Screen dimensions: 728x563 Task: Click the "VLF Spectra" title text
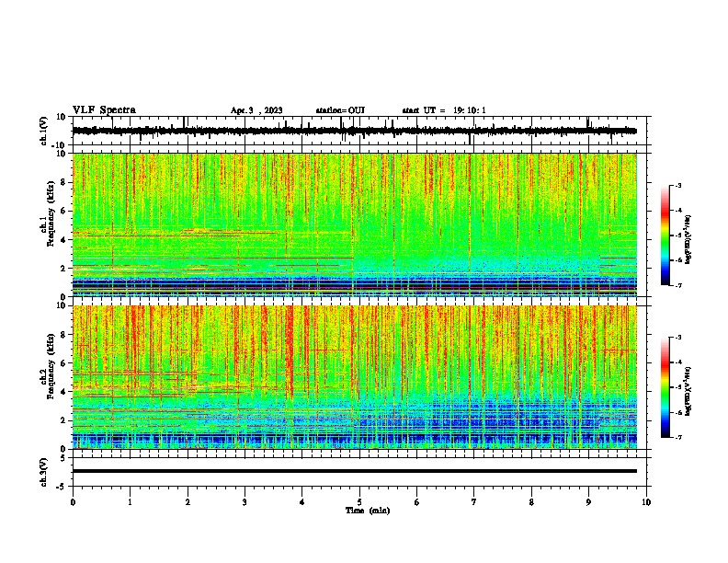[x=105, y=110]
